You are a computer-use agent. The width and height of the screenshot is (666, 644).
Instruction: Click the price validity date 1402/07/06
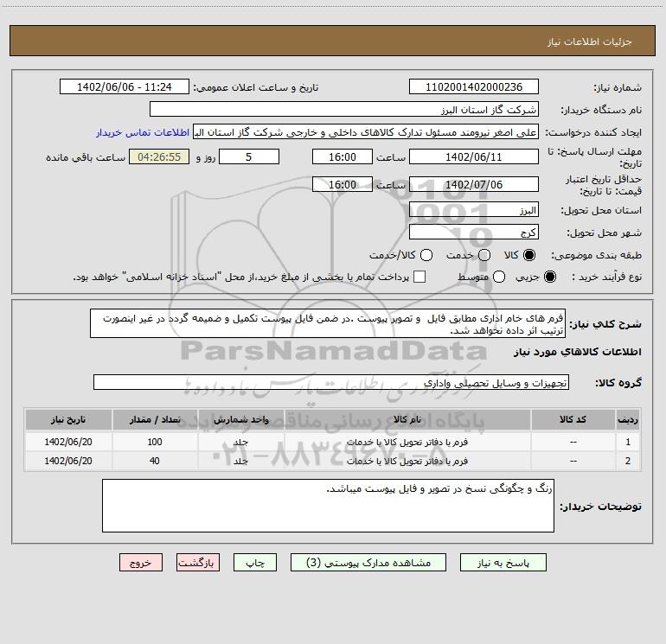474,184
